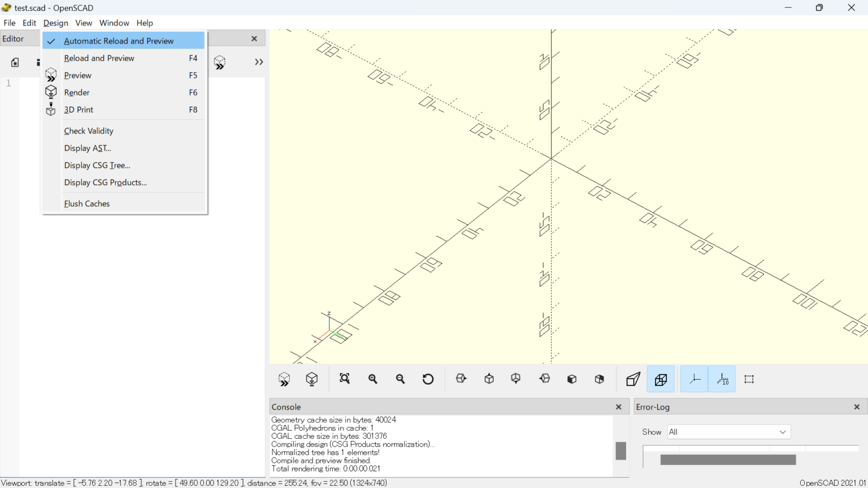This screenshot has height=488, width=868.
Task: Select the Render icon in the viewport toolbar
Action: 311,379
